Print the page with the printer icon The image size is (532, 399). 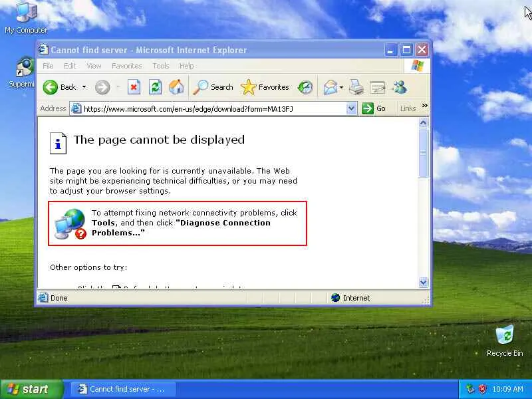356,87
